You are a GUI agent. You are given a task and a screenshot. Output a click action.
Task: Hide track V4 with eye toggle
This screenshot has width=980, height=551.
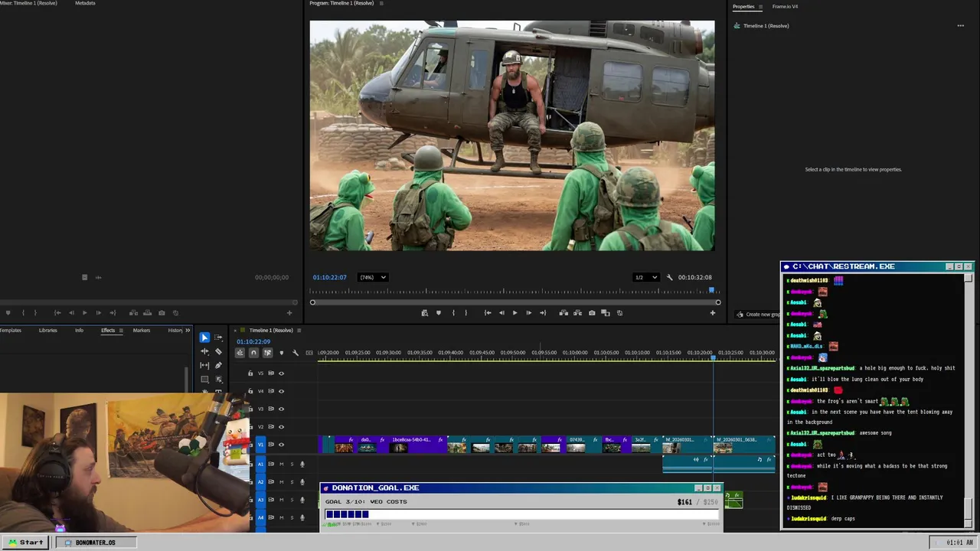[281, 391]
